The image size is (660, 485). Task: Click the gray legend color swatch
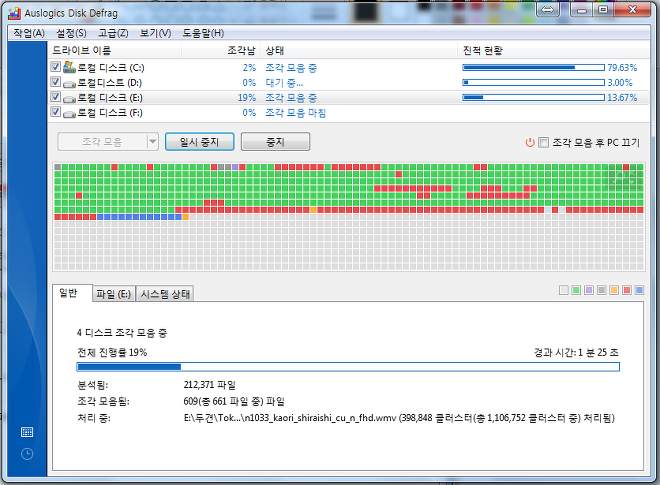pos(601,290)
